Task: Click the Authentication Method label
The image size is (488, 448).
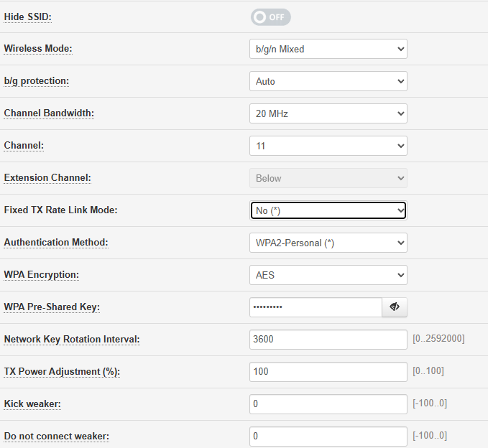Action: point(56,243)
